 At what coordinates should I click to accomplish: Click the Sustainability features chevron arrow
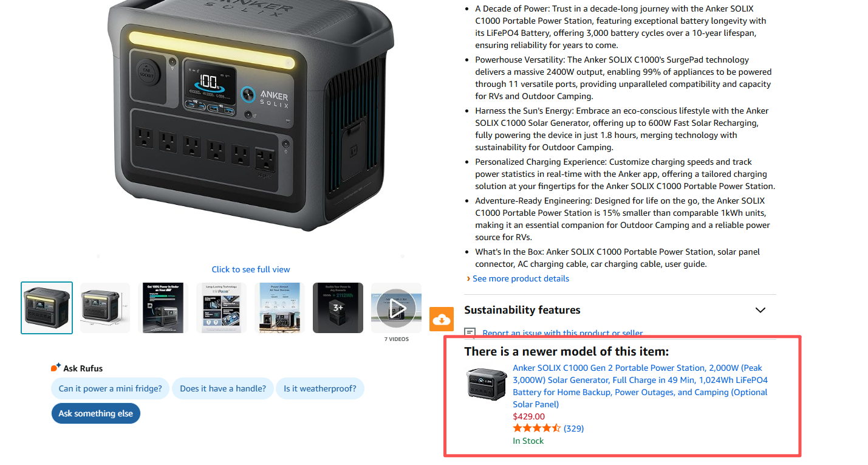(x=760, y=310)
